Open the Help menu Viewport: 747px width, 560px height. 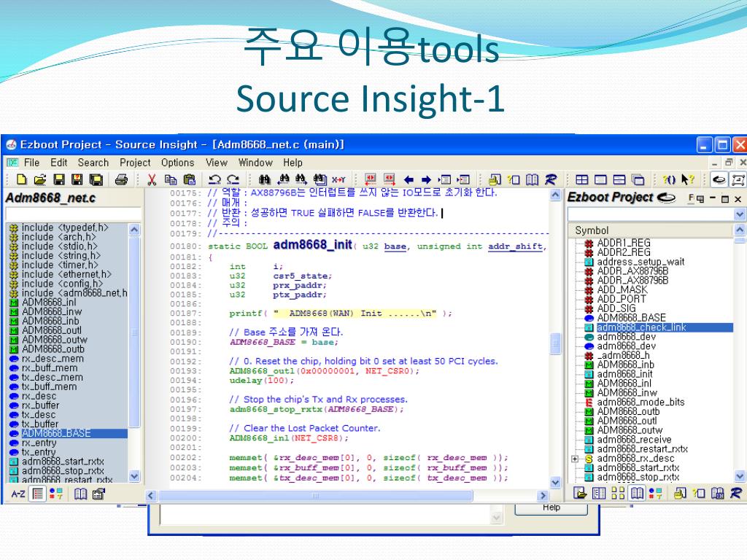tap(293, 163)
